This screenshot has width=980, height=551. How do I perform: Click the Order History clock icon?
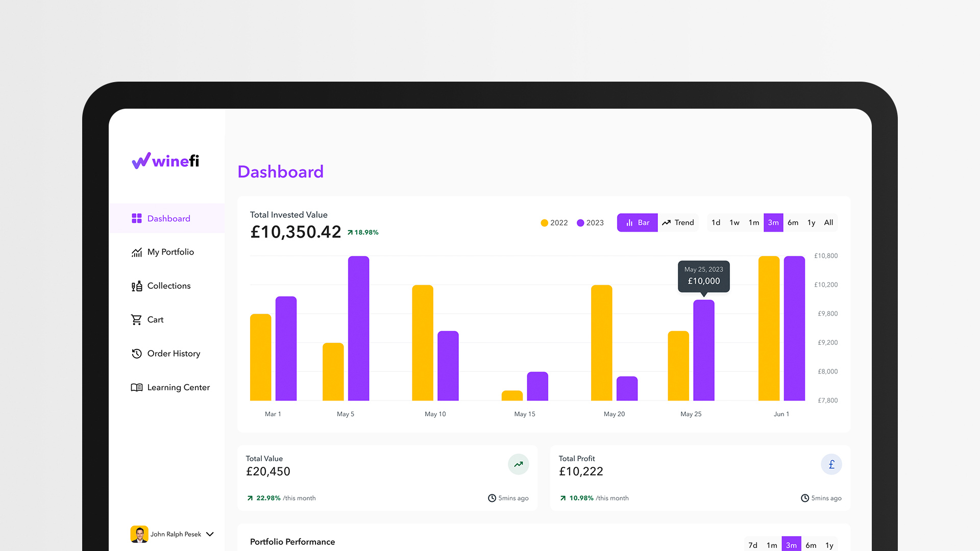point(136,354)
